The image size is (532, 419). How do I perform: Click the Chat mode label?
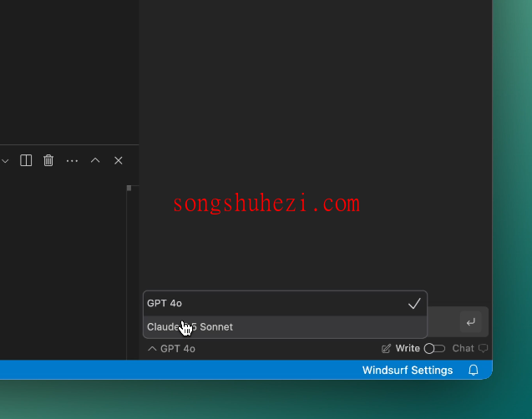[463, 349]
